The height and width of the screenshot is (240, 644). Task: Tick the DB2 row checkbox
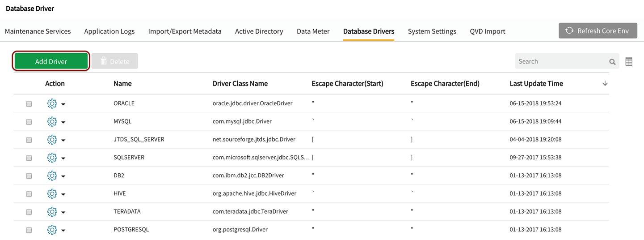pos(29,176)
